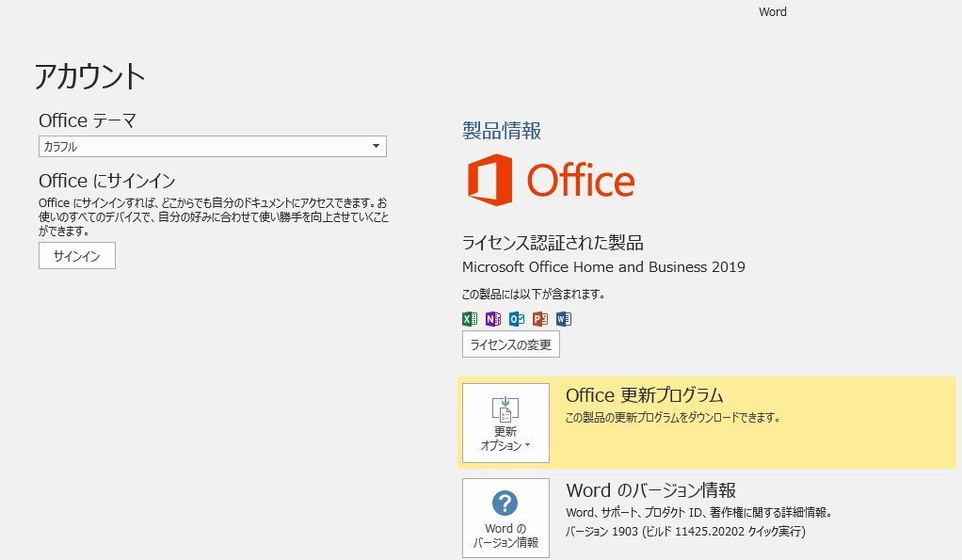Click the Word title at the top

point(773,11)
